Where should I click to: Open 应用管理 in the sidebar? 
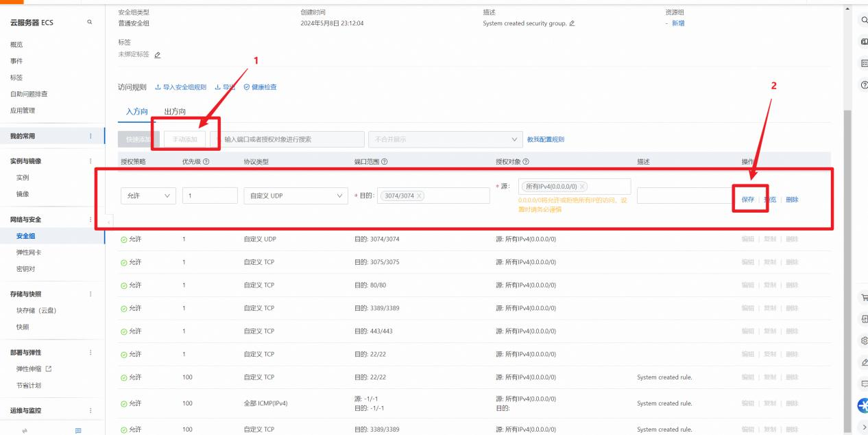tap(23, 110)
